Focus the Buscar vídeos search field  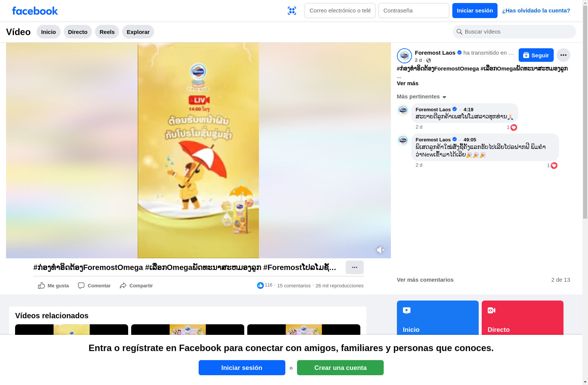514,32
